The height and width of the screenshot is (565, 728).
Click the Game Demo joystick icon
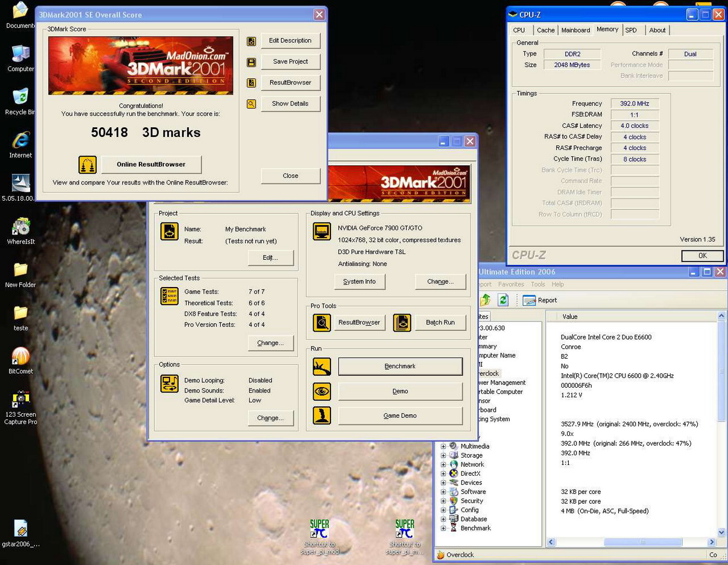pos(321,415)
